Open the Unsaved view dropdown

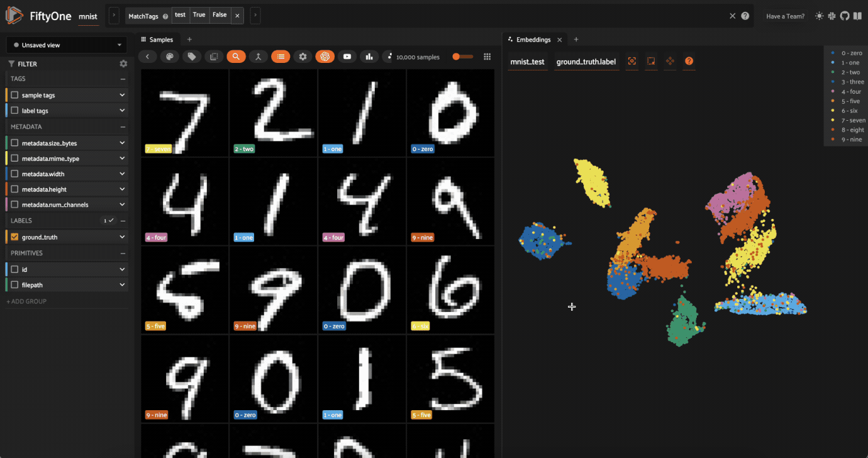click(x=67, y=45)
